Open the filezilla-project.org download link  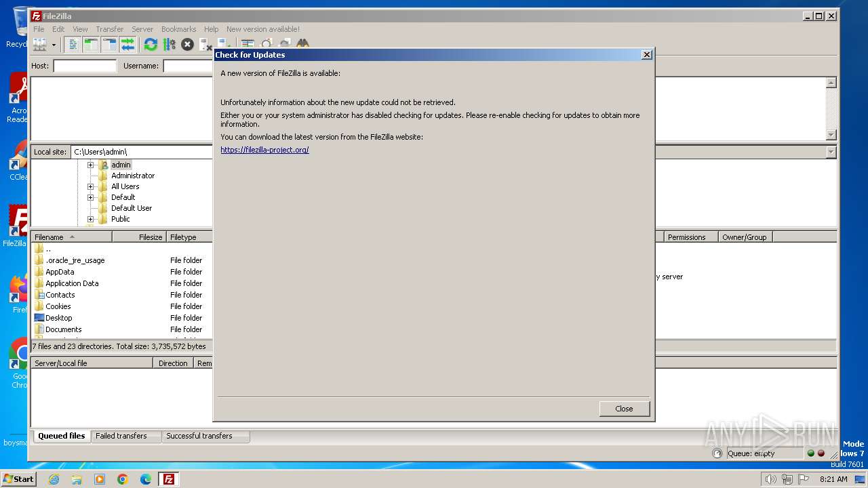tap(264, 150)
